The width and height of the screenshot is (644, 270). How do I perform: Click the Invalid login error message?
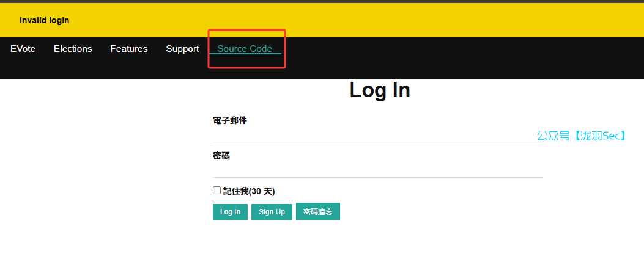44,20
